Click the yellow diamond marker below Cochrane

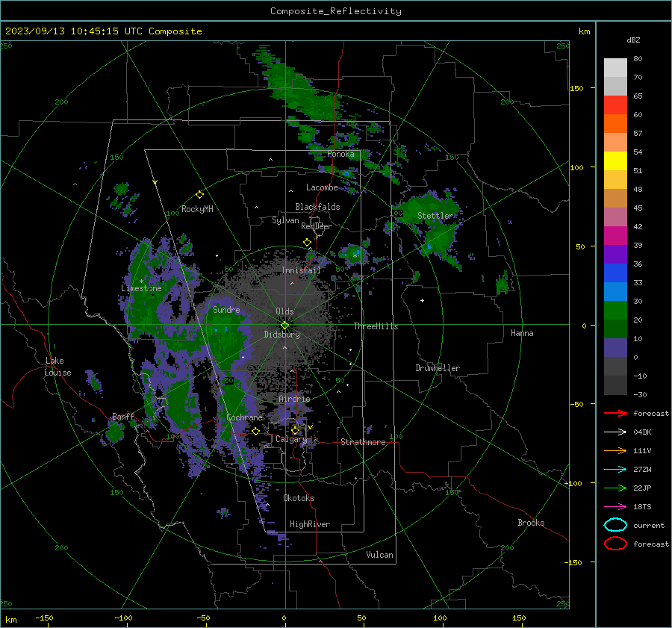pos(255,431)
